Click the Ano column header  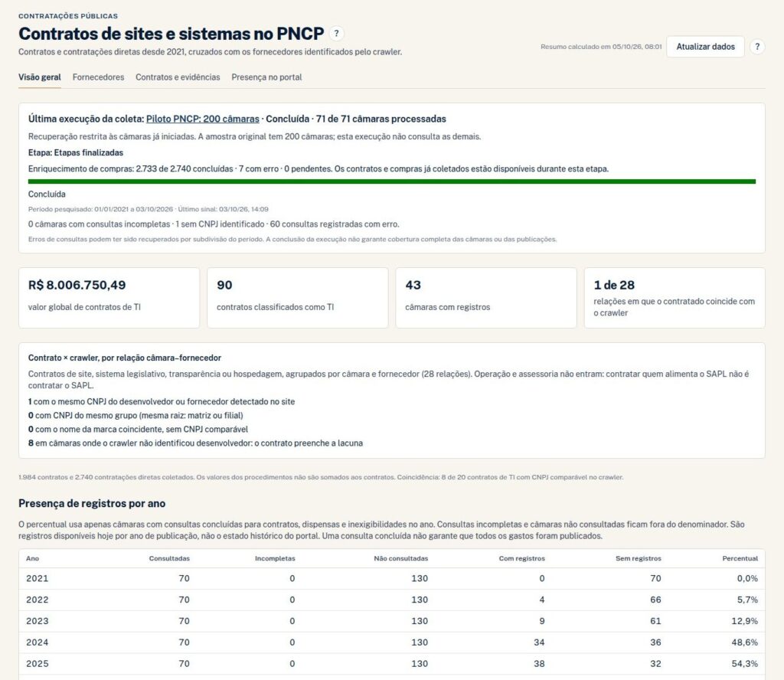pos(32,558)
